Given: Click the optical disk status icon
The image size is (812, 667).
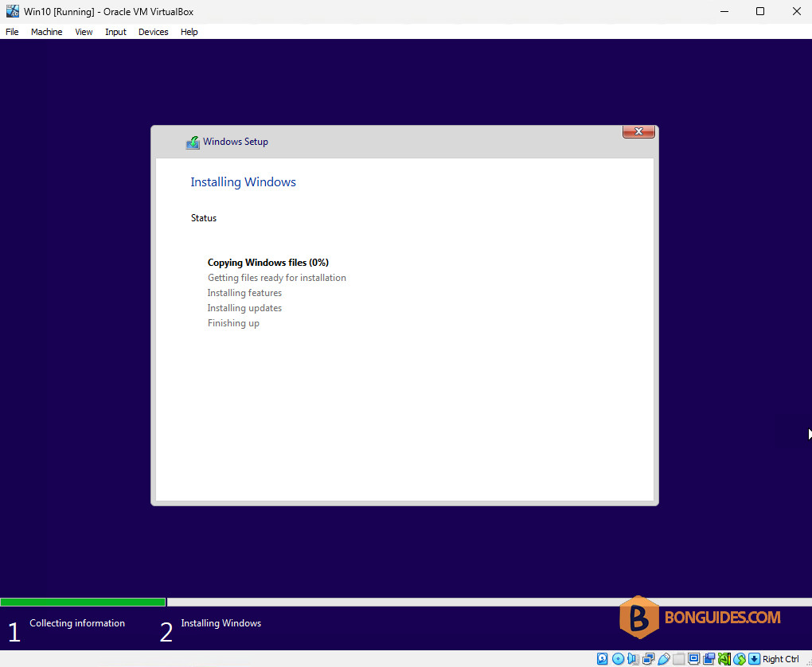Looking at the screenshot, I should [x=618, y=659].
